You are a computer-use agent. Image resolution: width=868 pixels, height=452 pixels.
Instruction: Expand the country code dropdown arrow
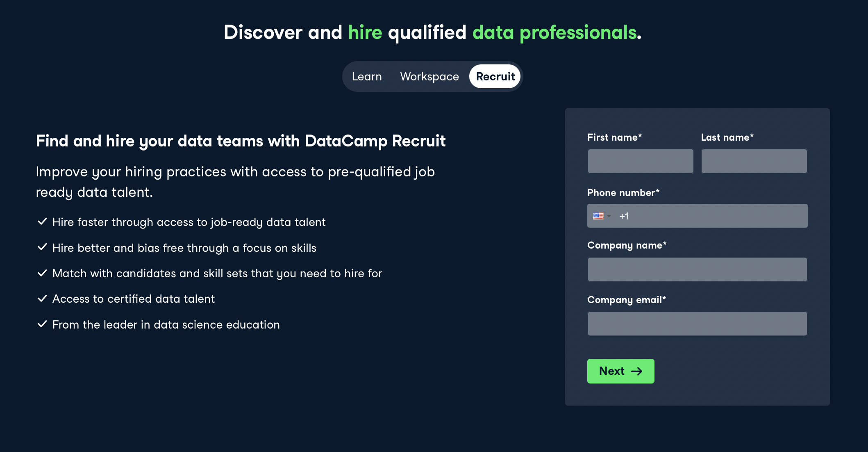click(x=609, y=216)
